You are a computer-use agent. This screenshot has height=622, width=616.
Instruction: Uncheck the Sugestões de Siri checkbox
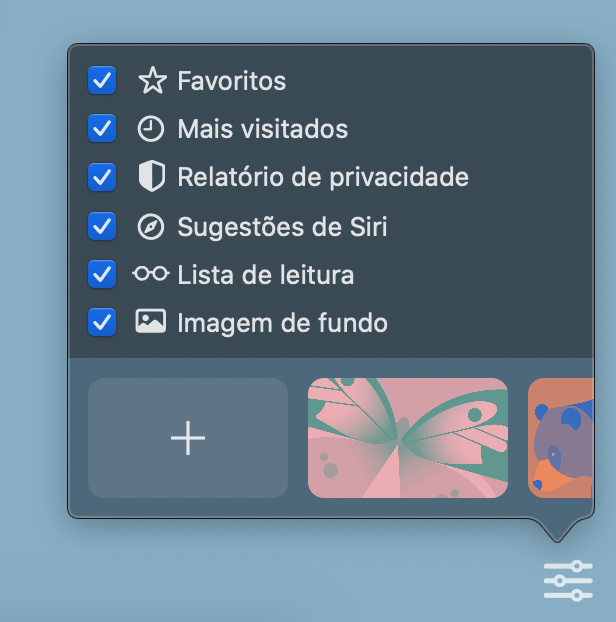(x=102, y=226)
